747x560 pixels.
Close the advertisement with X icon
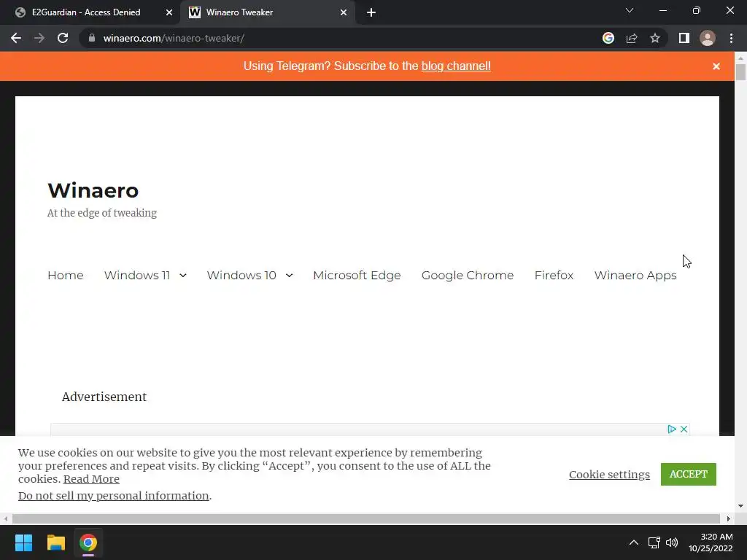[684, 429]
